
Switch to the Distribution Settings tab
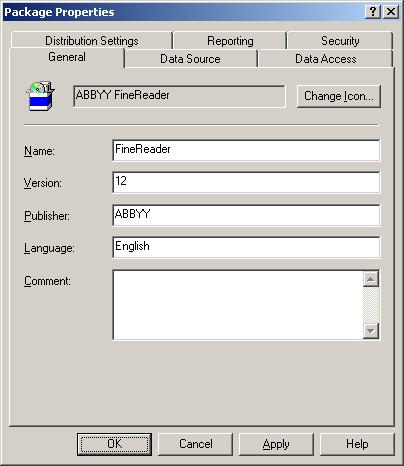(x=92, y=41)
